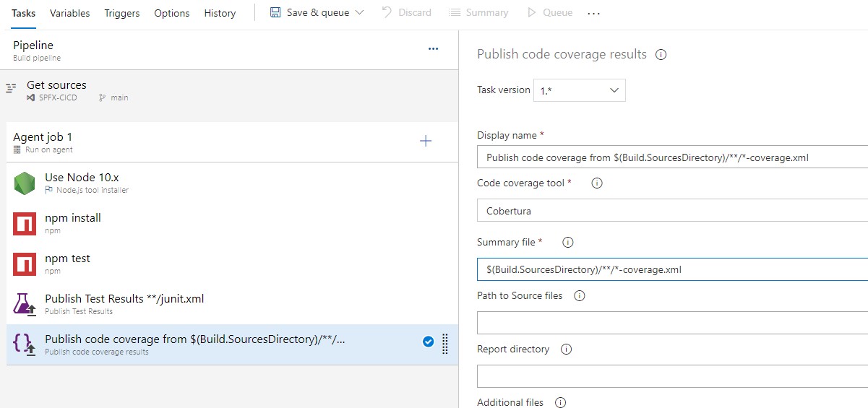Select the Publish Test Results flask icon

[x=25, y=304]
